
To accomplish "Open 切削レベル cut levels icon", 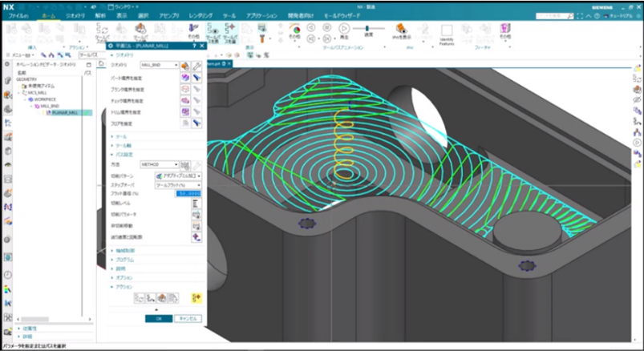I will coord(196,204).
